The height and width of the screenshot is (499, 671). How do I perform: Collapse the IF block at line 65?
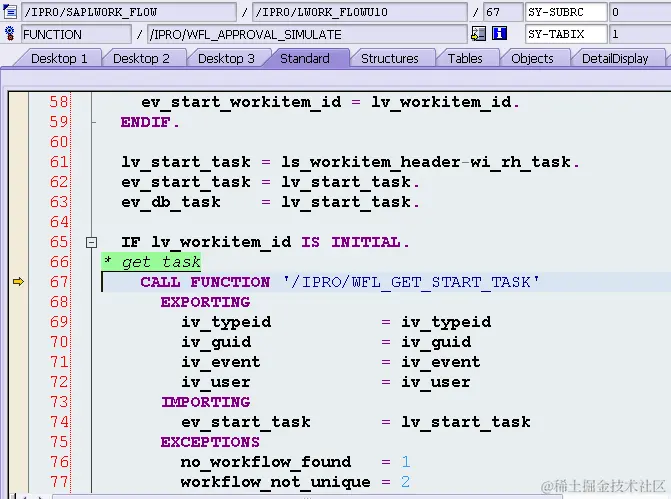[x=91, y=242]
